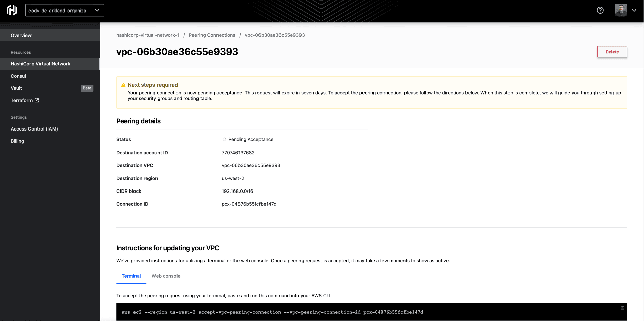Screen dimensions: 644x321
Task: Go to hashicorp-virtual-network-1 breadcrumb
Action: (x=148, y=35)
